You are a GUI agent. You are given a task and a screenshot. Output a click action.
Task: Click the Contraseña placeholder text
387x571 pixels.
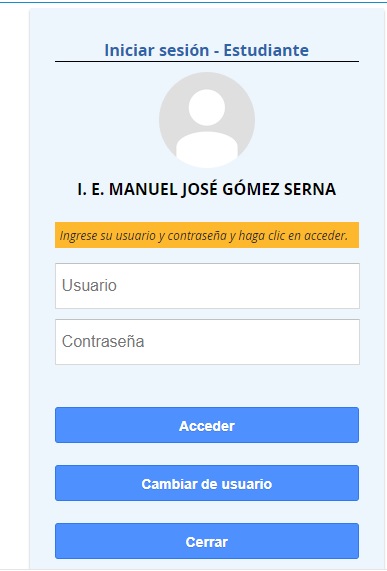click(103, 341)
